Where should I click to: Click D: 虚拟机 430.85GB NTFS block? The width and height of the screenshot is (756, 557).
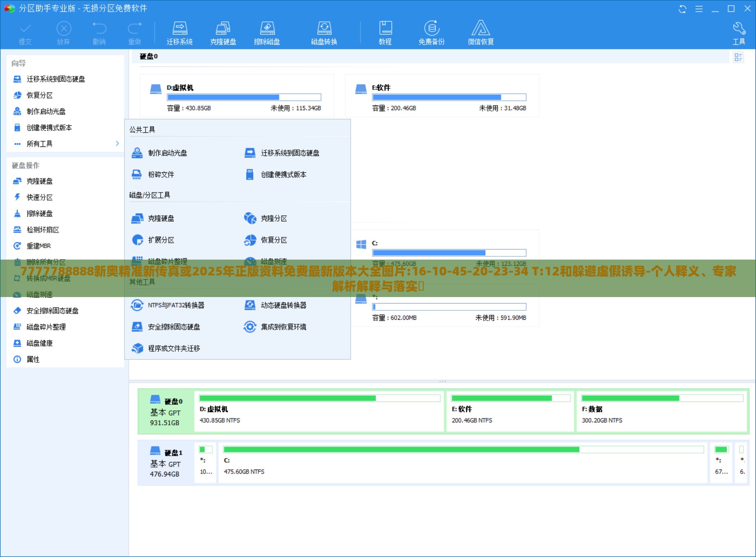tap(319, 412)
